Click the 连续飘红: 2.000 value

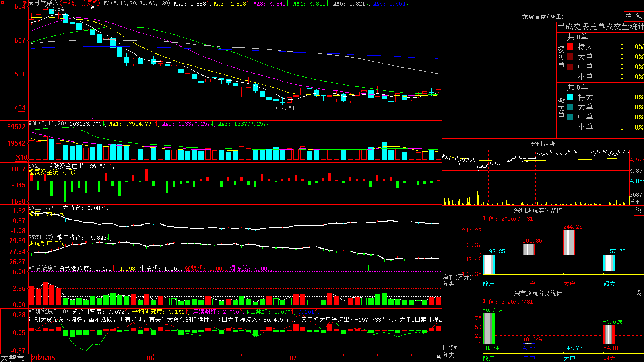click(x=215, y=311)
